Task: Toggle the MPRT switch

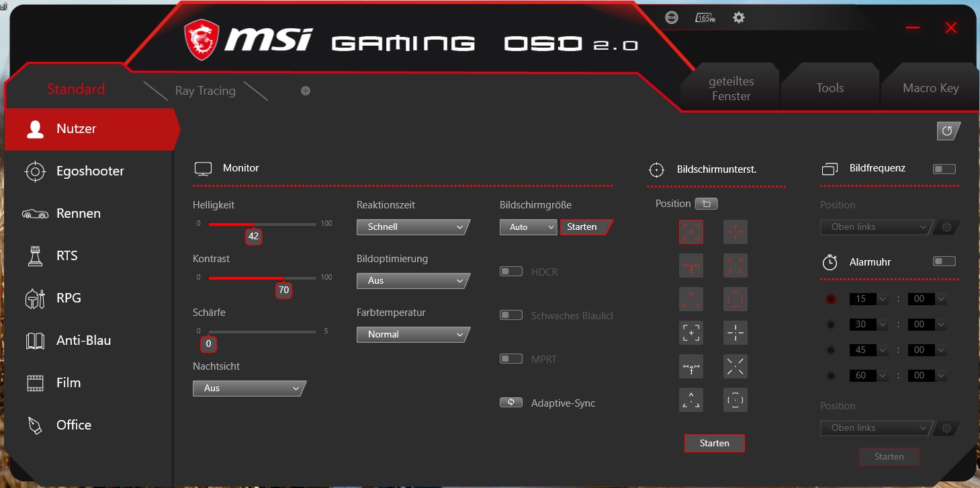Action: 511,359
